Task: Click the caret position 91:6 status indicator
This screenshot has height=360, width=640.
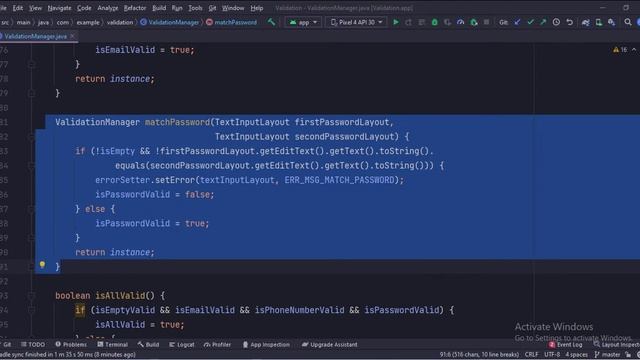Action: tap(479, 354)
